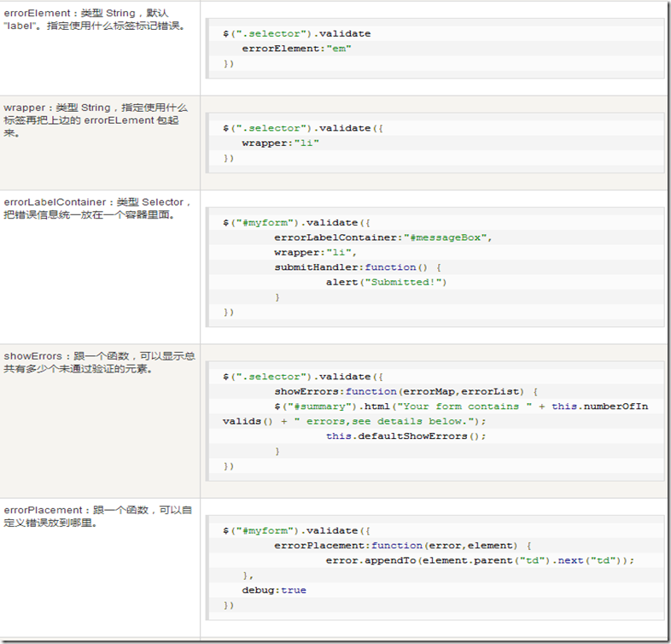
Task: Click the code line wrapper:"li" in the second code block
Action: pyautogui.click(x=280, y=143)
